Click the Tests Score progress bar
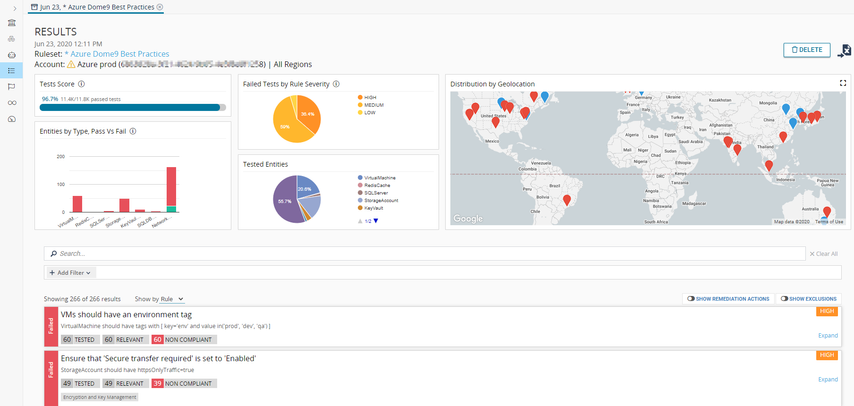Screen dimensions: 854x406 click(x=133, y=107)
